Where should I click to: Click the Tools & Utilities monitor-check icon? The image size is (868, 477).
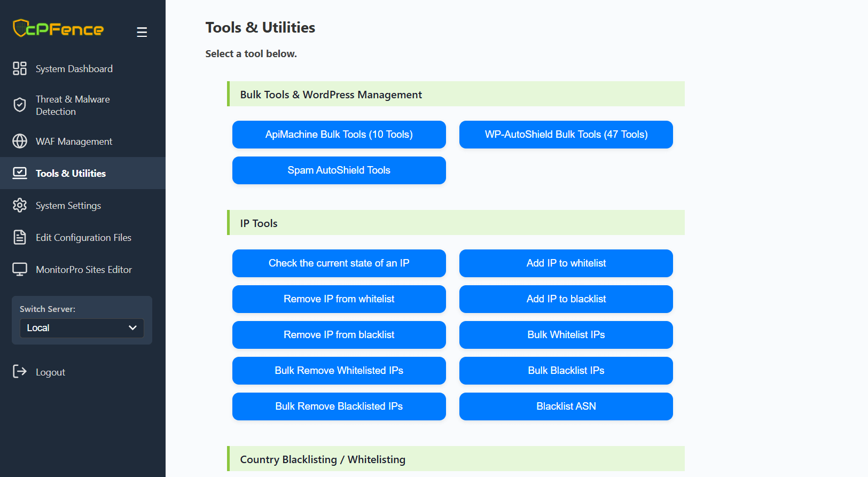[20, 173]
